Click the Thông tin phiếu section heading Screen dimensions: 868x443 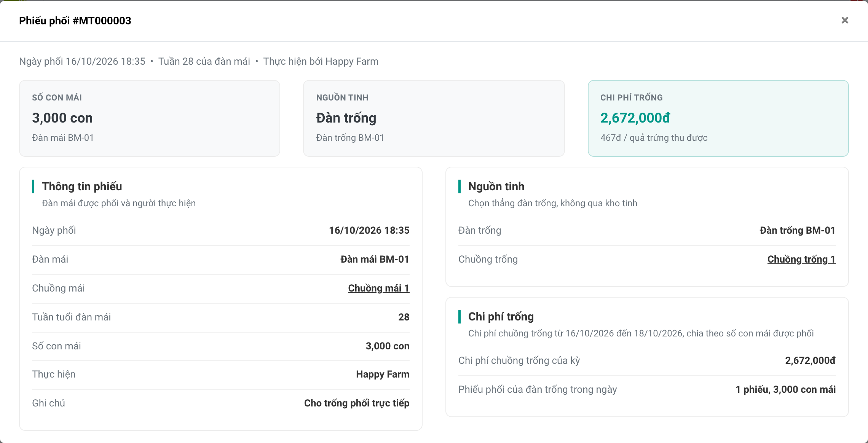[x=82, y=186]
